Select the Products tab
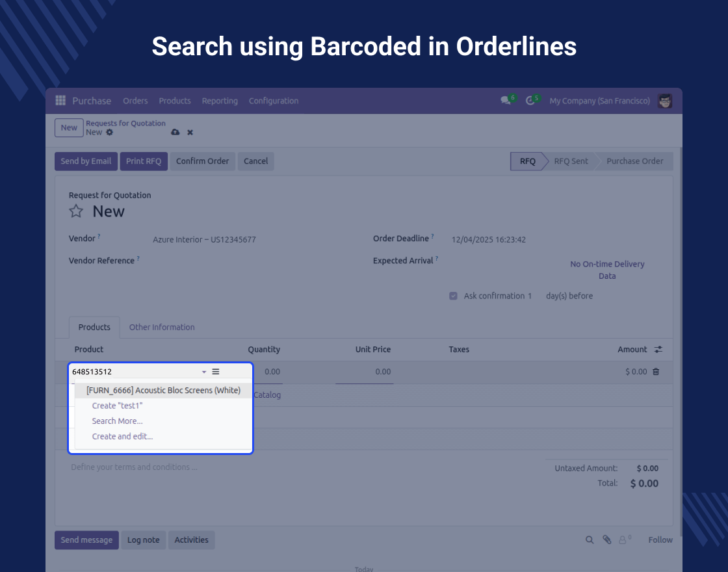 (x=94, y=328)
